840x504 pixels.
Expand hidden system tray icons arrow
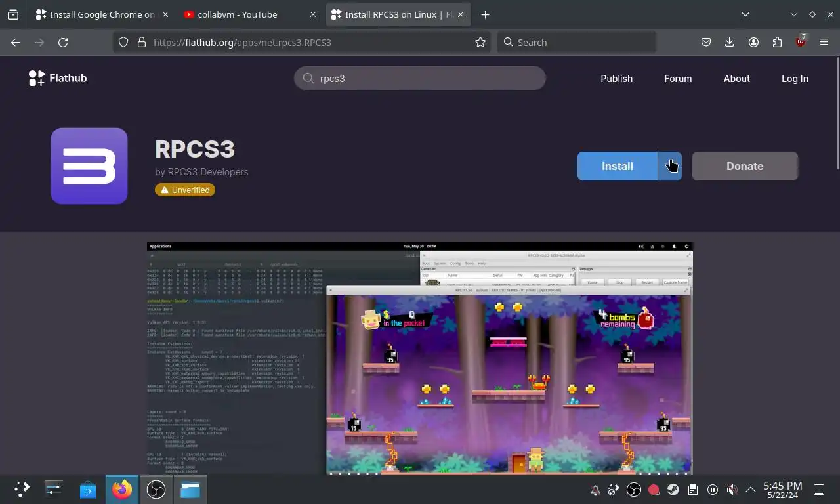tap(750, 490)
